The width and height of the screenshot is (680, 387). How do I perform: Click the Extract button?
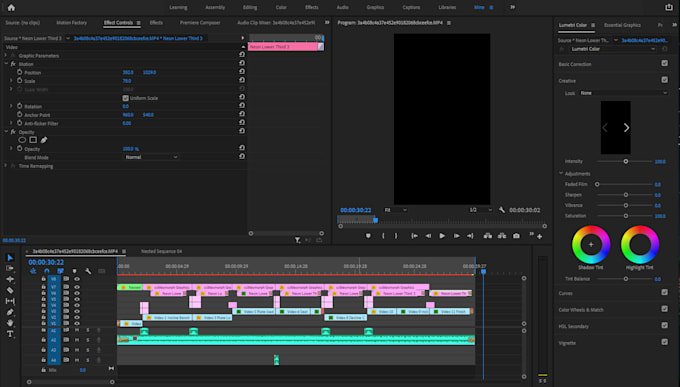pos(502,236)
